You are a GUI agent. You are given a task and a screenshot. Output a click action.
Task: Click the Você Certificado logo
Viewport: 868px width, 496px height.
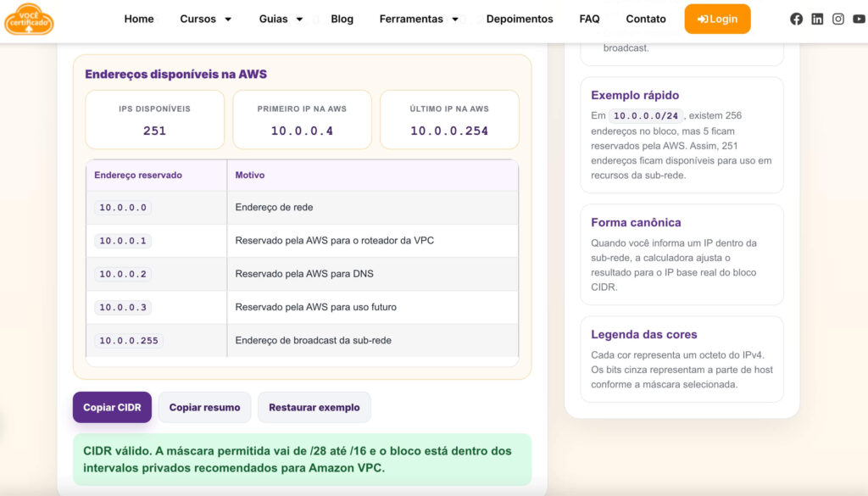click(29, 20)
